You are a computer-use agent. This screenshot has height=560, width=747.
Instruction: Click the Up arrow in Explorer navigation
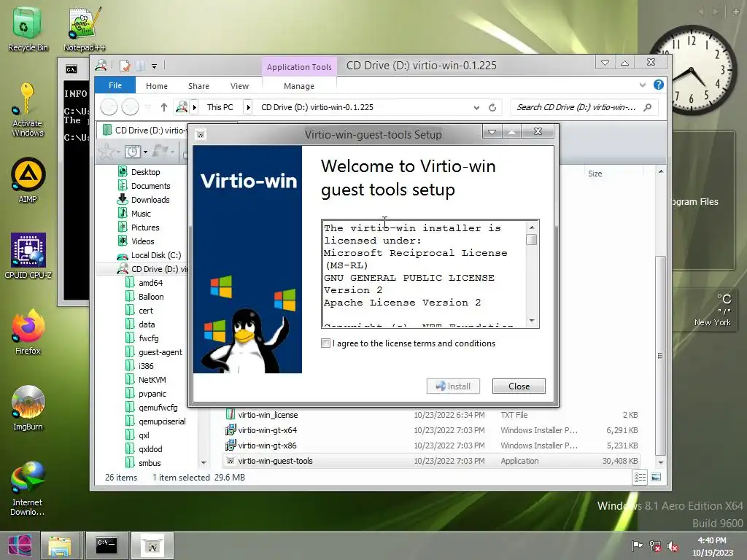(164, 108)
